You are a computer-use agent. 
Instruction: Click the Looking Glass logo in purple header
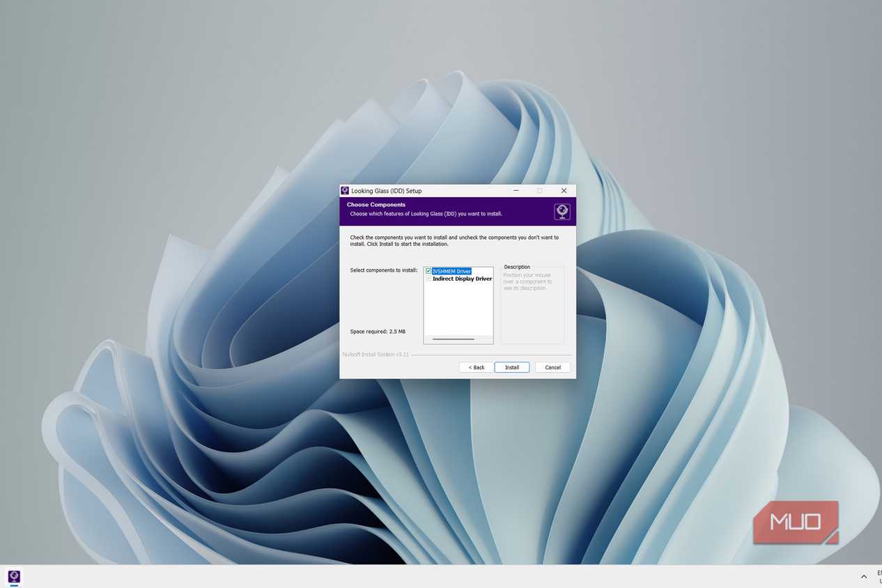pos(562,211)
